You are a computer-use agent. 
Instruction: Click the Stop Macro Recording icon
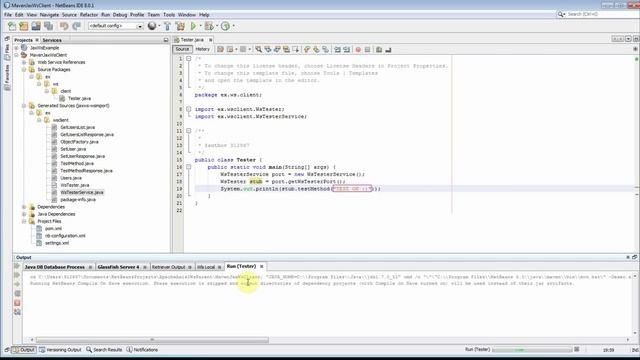367,49
